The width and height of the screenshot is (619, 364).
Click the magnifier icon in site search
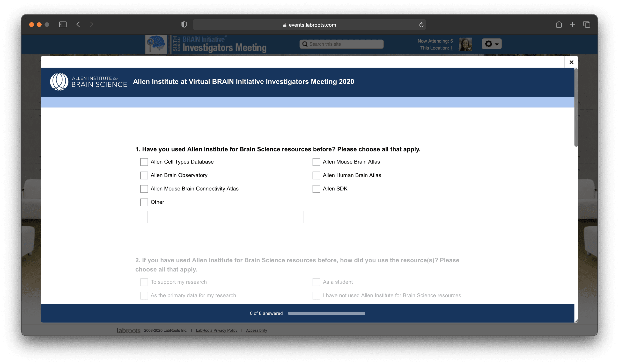(x=305, y=44)
